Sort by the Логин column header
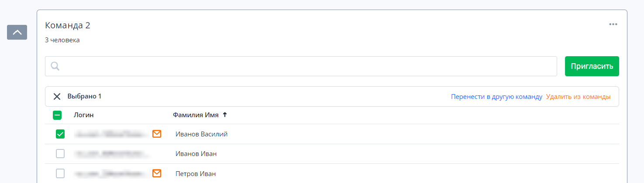This screenshot has width=644, height=183. pyautogui.click(x=84, y=115)
